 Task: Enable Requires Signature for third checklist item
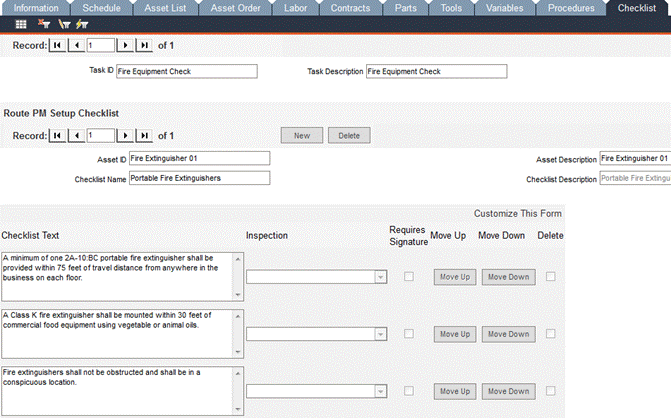click(x=408, y=391)
